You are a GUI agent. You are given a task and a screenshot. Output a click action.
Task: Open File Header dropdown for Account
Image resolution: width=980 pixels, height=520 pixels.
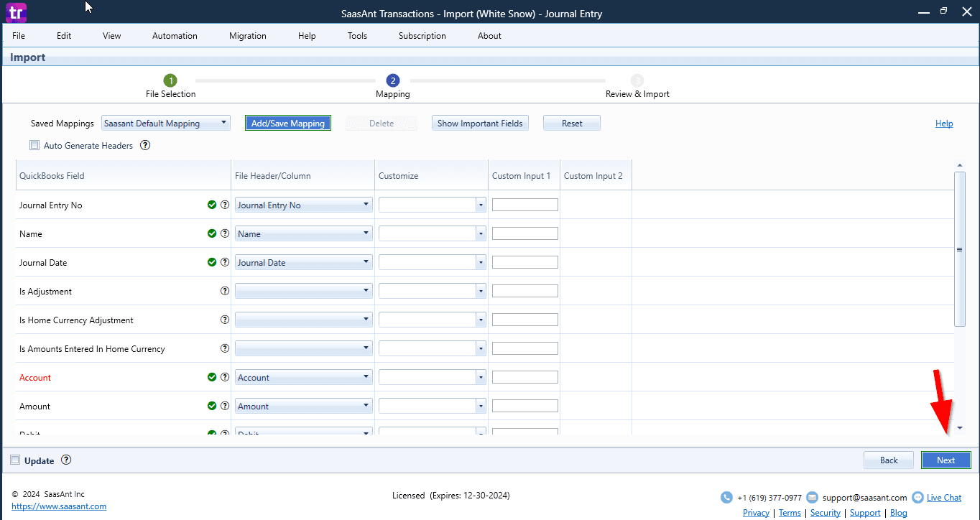tap(304, 377)
